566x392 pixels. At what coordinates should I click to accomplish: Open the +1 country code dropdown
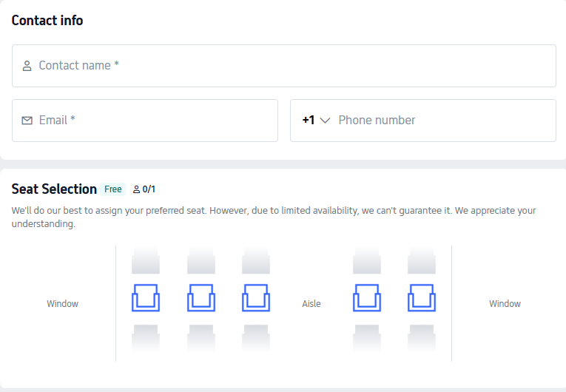(316, 121)
